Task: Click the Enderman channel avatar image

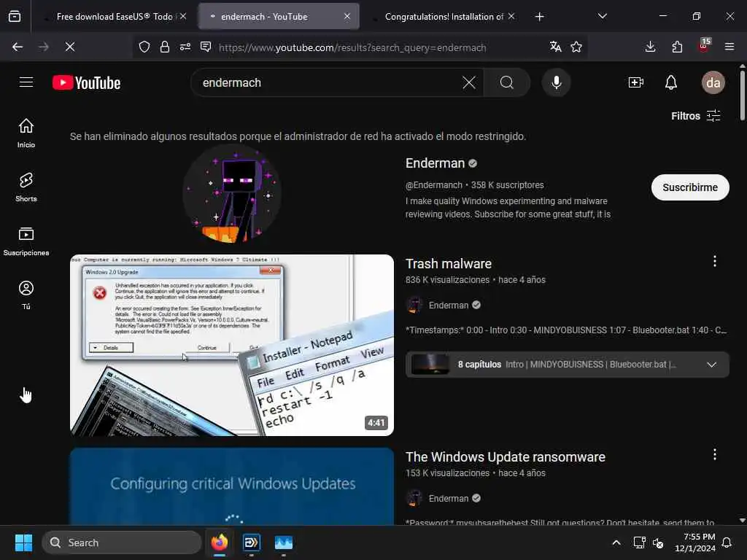Action: coord(232,194)
